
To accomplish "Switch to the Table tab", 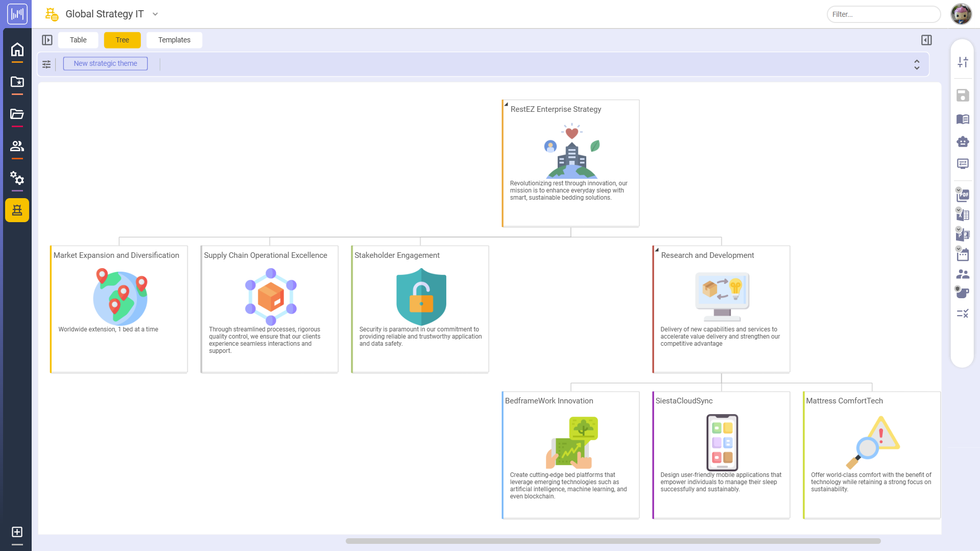I will pos(78,40).
